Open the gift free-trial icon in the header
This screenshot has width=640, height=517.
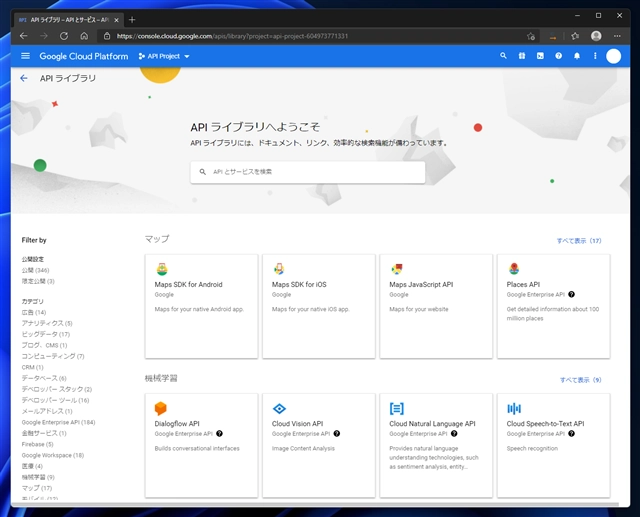click(x=522, y=56)
